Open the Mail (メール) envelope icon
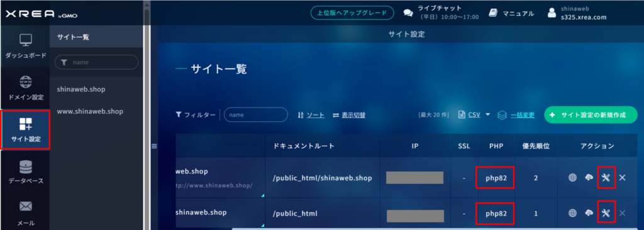The width and height of the screenshot is (644, 230). point(25,207)
